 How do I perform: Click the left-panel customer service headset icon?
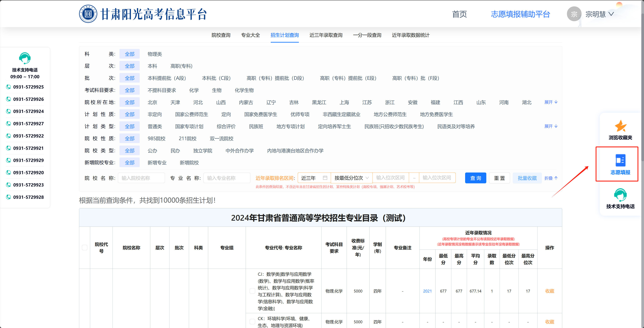[x=25, y=58]
